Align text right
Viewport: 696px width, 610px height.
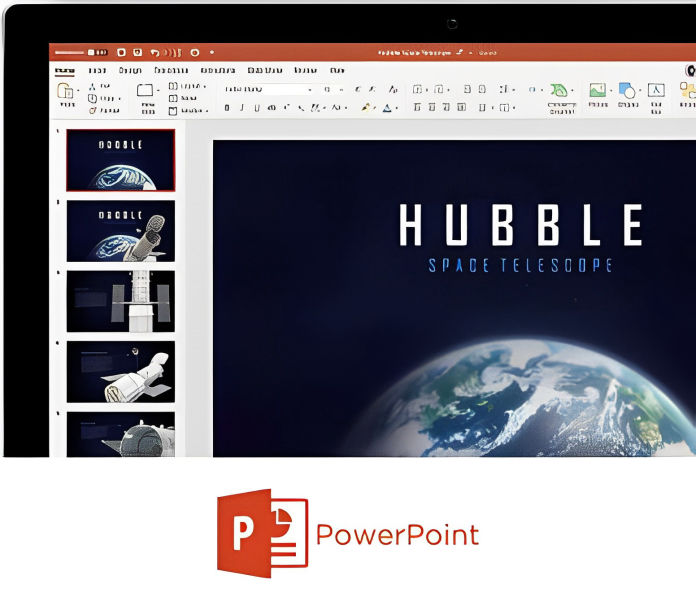447,107
